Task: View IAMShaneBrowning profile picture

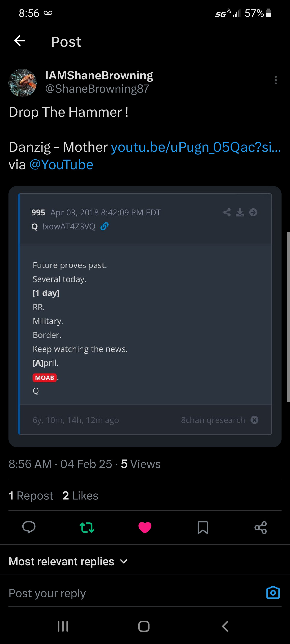Action: tap(23, 83)
